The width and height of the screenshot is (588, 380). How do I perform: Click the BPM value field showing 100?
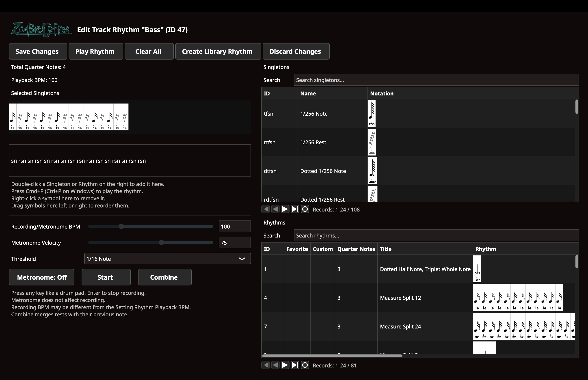click(235, 226)
